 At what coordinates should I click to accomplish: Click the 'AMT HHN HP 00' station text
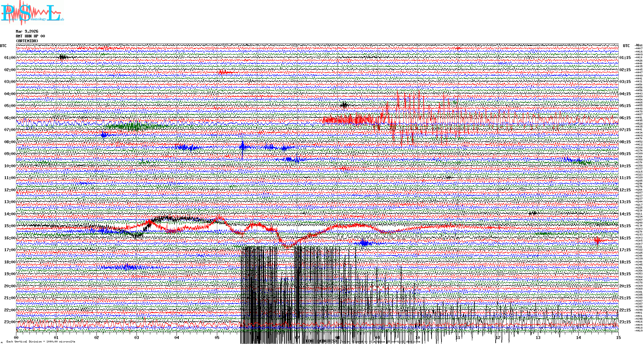coord(30,36)
